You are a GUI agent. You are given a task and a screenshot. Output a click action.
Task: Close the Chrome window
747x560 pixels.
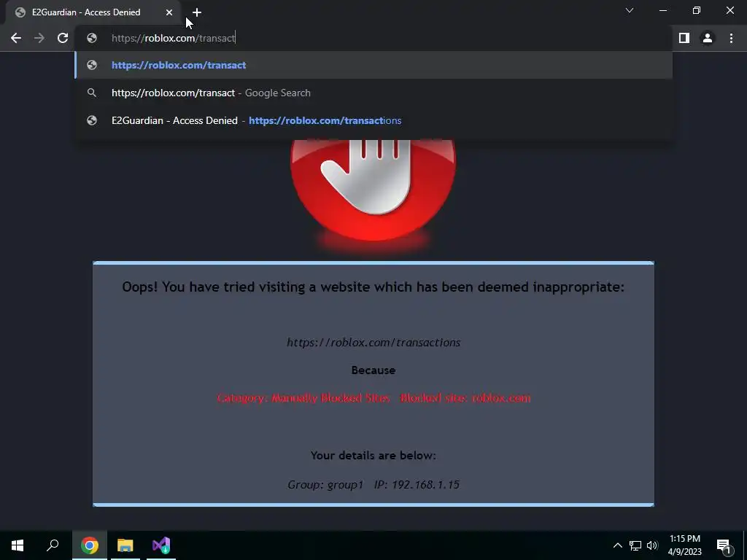(x=729, y=10)
